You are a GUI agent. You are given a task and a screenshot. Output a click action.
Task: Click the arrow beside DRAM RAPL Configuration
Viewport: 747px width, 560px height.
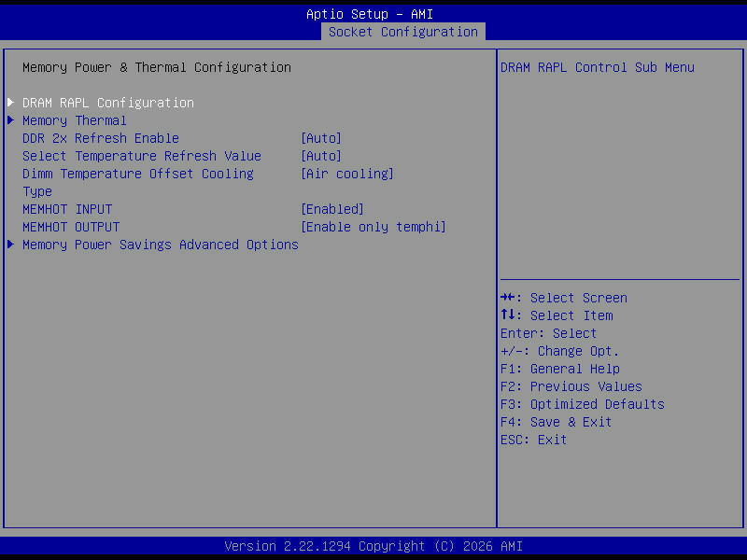[11, 103]
